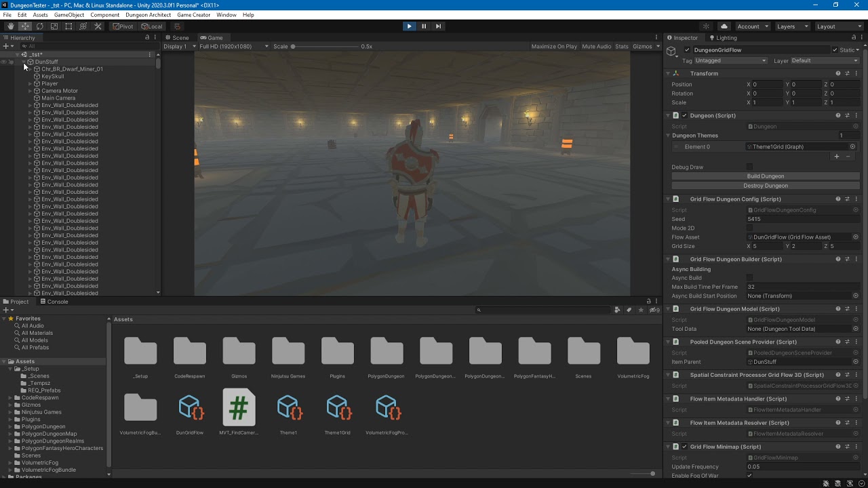
Task: Toggle Local handle rotation button
Action: [152, 26]
